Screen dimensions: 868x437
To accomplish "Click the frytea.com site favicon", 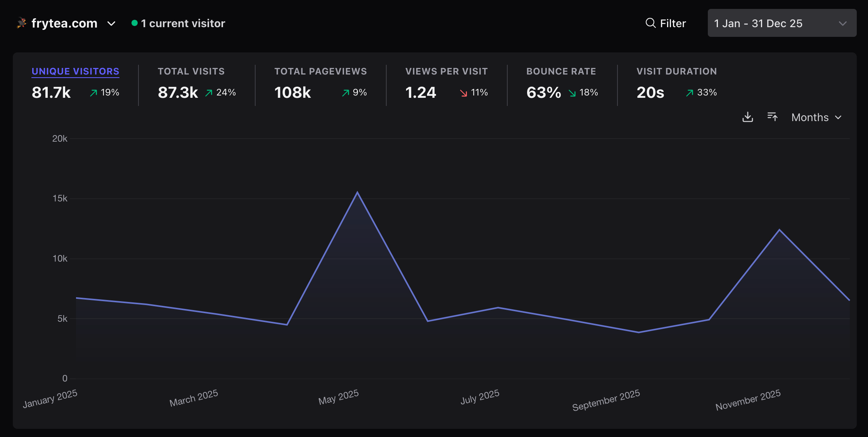I will [x=22, y=23].
